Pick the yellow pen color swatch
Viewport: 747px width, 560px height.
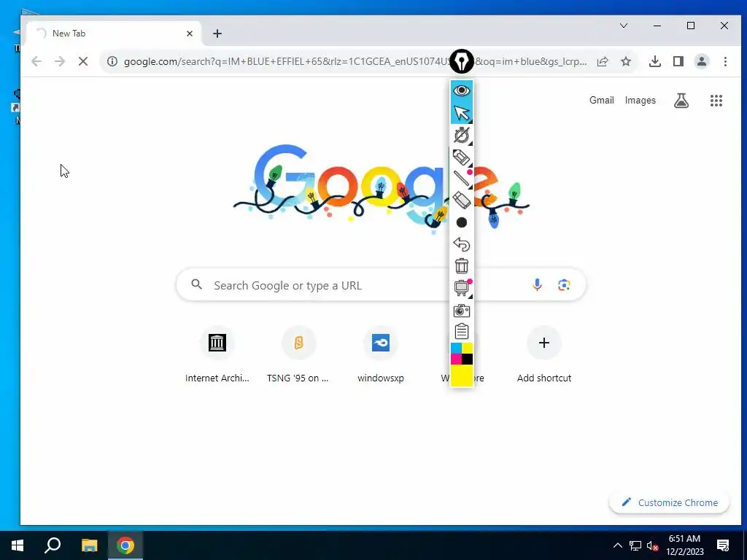(461, 376)
